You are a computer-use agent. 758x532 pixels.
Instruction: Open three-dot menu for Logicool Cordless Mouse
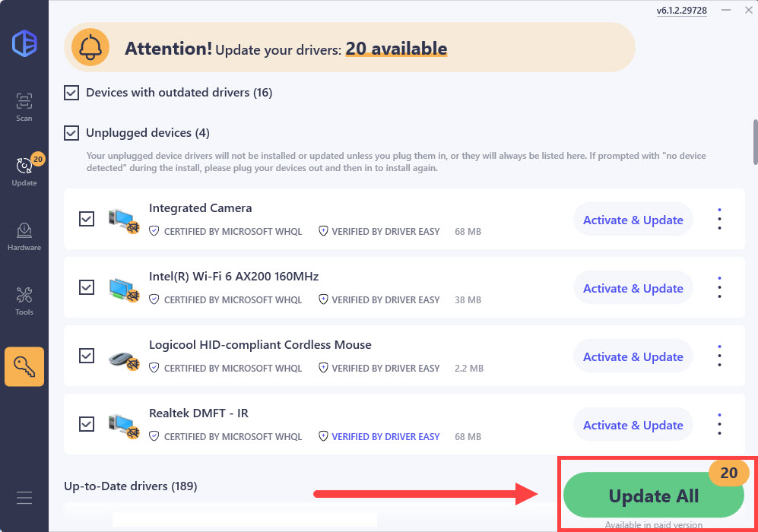coord(719,356)
